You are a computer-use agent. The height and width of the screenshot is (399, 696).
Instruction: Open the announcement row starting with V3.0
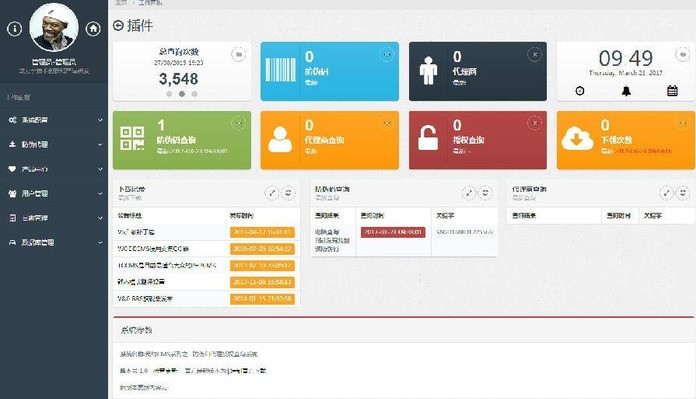coord(206,299)
